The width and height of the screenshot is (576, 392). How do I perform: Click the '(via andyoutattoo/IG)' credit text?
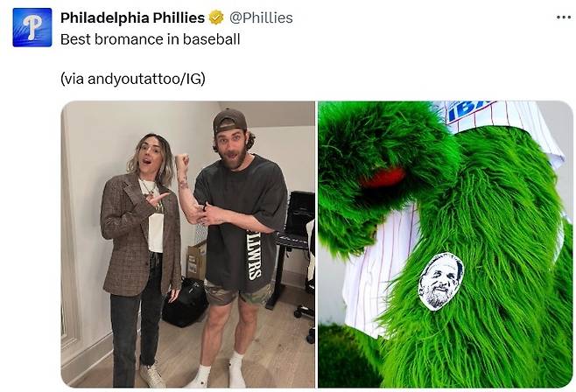[x=132, y=79]
